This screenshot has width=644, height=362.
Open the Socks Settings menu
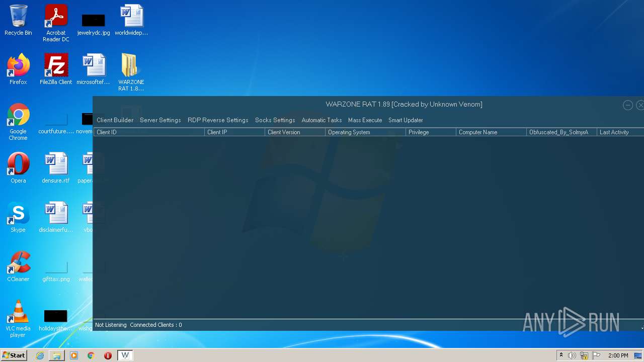point(275,120)
